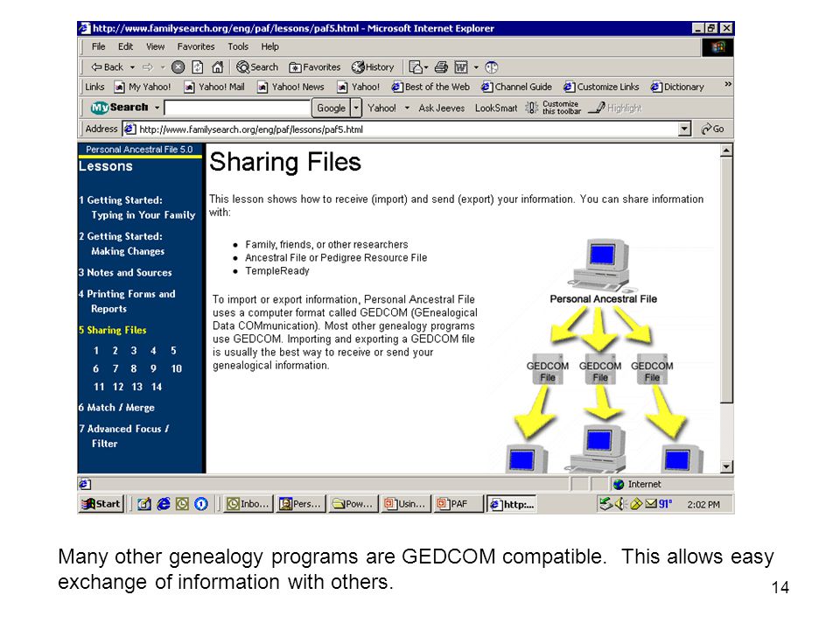Open the Help menu
This screenshot has height=630, width=840.
click(270, 46)
